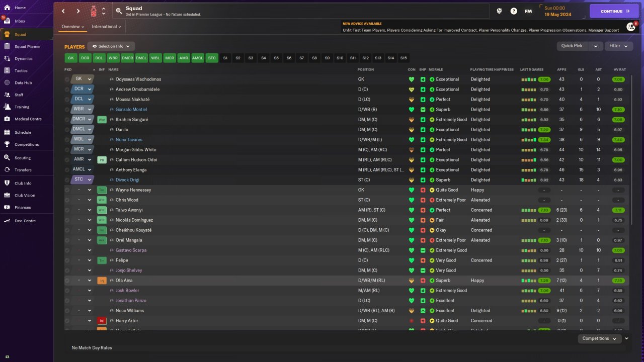Open the search magnifier icon
Screen dimensions: 644x362
pyautogui.click(x=119, y=11)
